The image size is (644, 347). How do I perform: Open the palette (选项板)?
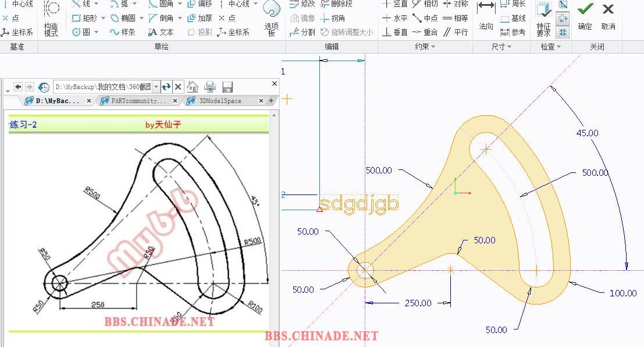click(x=271, y=19)
